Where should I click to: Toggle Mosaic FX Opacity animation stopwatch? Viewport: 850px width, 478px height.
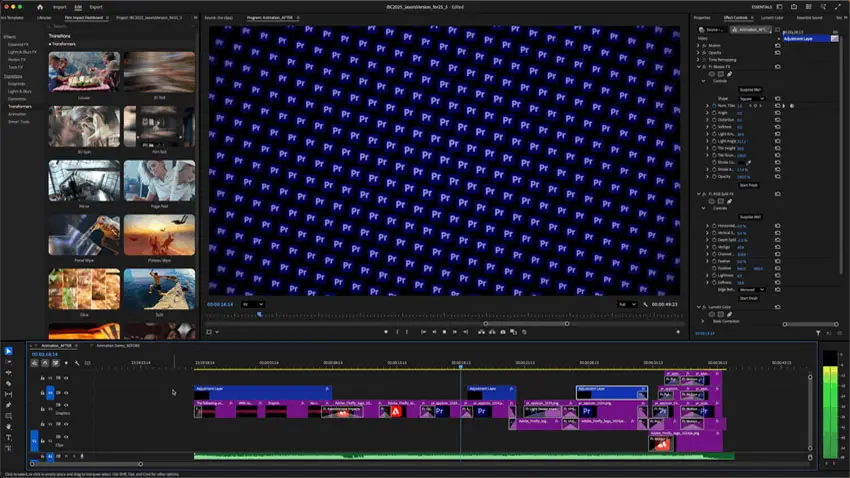(x=714, y=177)
